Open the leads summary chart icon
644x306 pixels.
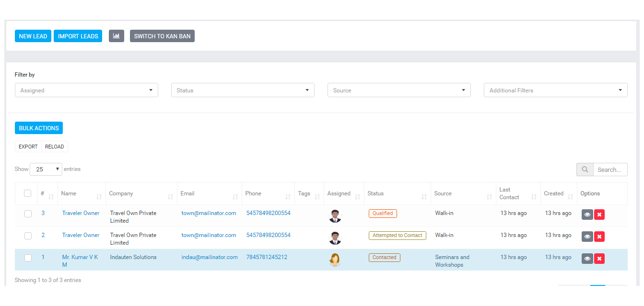click(116, 36)
